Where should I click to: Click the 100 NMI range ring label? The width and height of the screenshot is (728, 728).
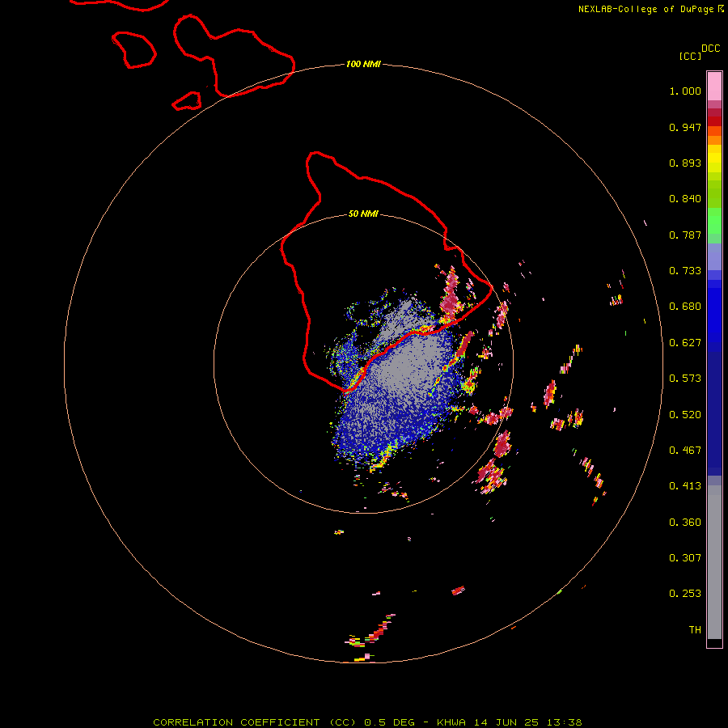363,64
